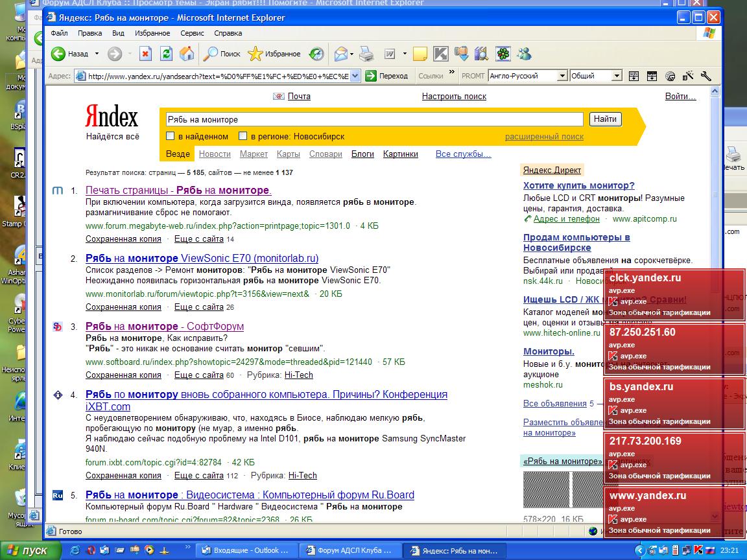Launch the ICQ flower toolbar icon

click(503, 54)
